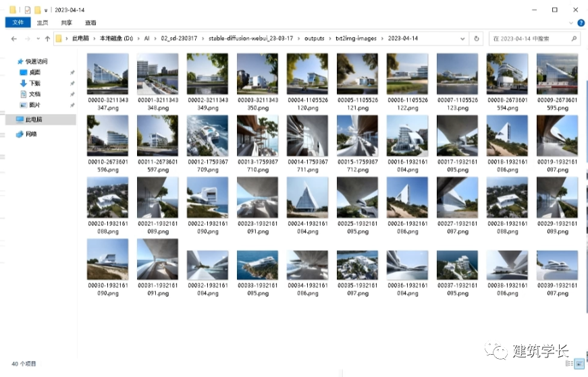Go up one folder level arrow
Screen dimensions: 588x377
[x=47, y=38]
